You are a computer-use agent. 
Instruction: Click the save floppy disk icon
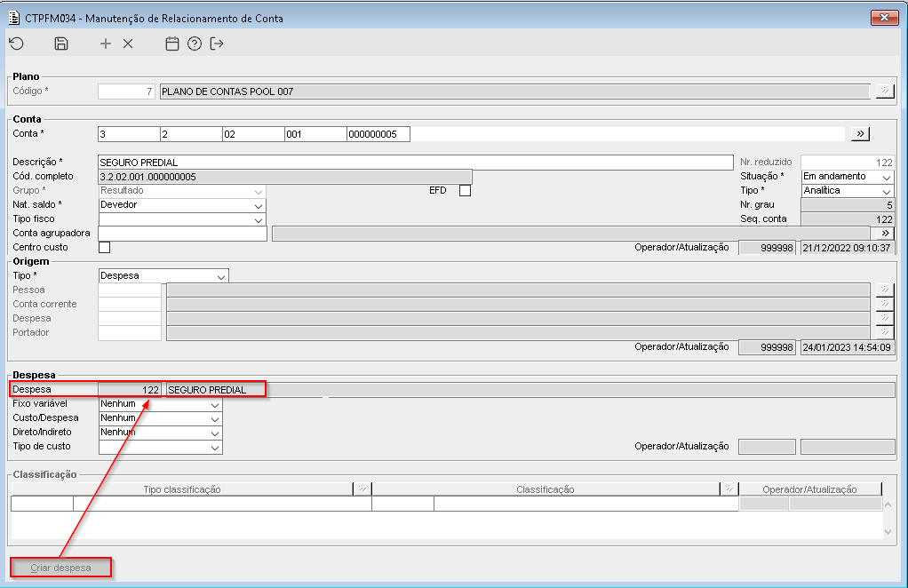coord(60,44)
